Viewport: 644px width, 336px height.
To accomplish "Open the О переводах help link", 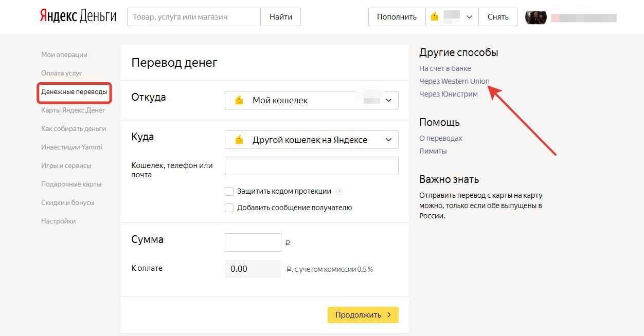I will pos(441,138).
